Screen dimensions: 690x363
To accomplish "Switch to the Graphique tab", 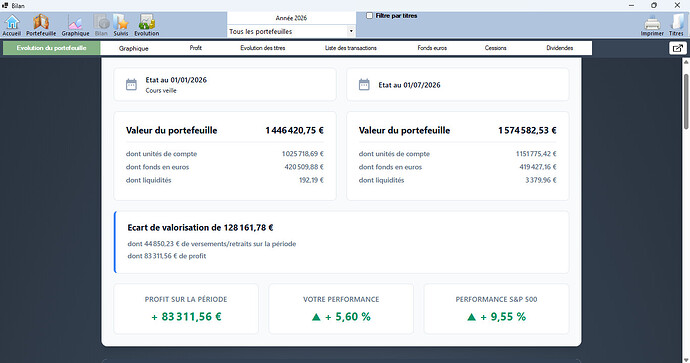I will click(x=133, y=48).
